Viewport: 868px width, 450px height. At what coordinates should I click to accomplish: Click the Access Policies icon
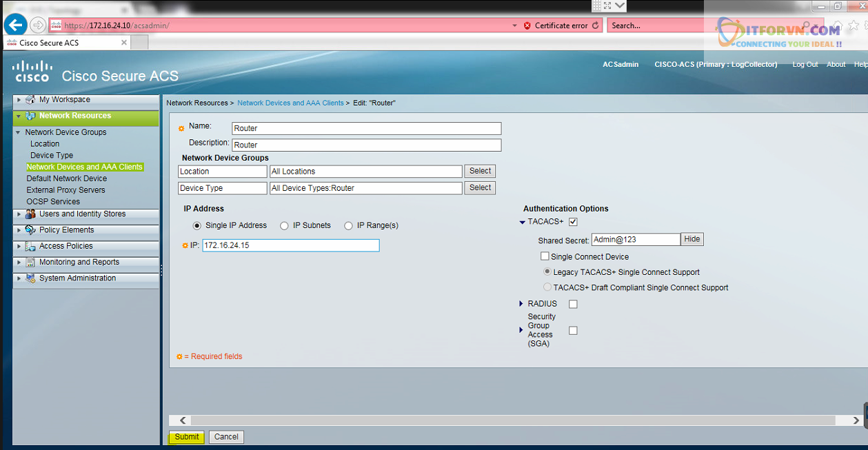[30, 246]
